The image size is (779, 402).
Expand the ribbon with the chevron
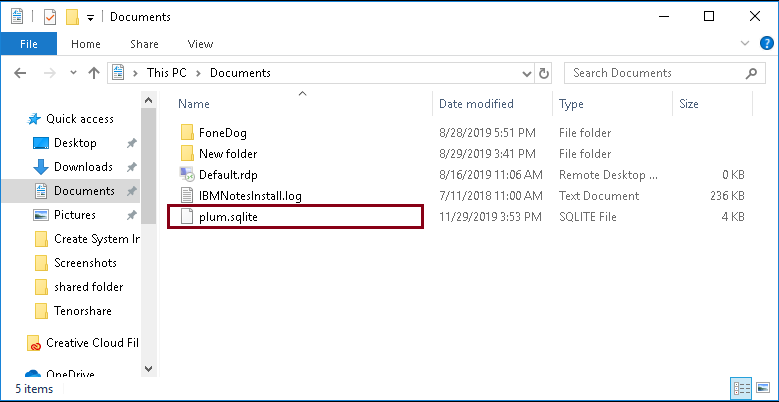point(745,43)
